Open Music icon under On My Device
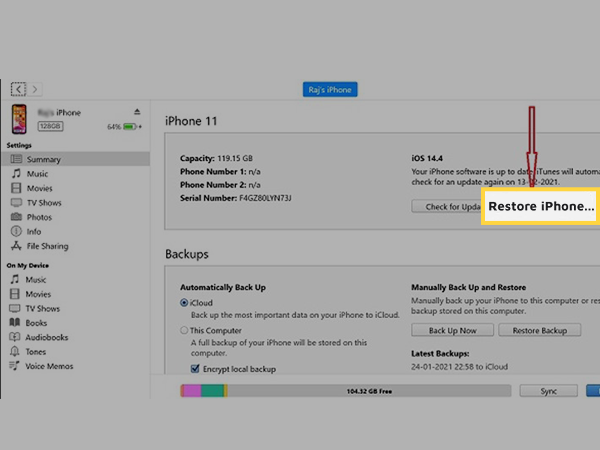Viewport: 600px width, 450px height. [15, 279]
